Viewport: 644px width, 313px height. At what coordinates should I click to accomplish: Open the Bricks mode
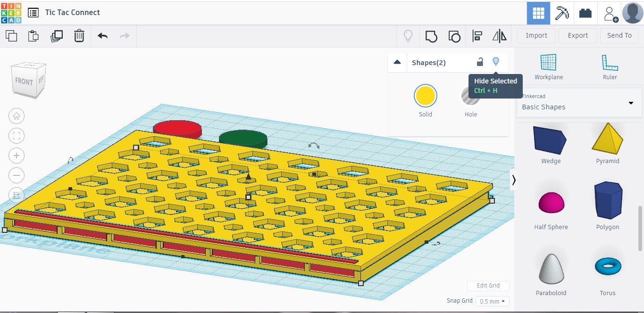pos(585,13)
